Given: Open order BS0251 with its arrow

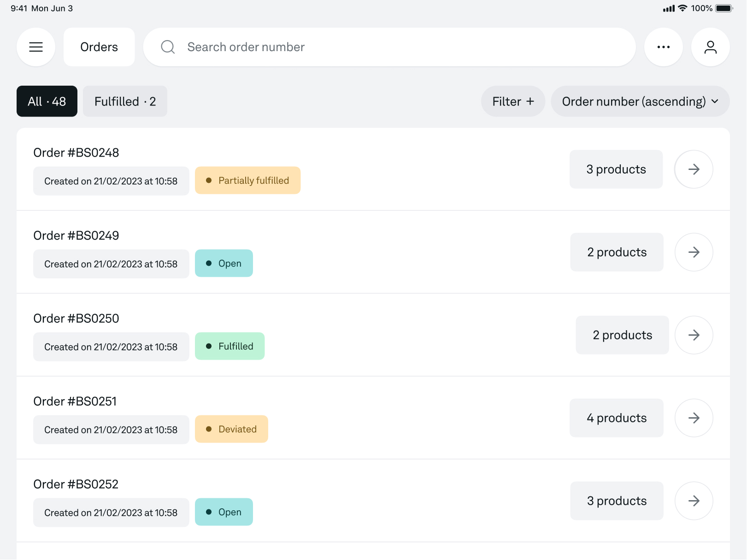Looking at the screenshot, I should coord(694,418).
